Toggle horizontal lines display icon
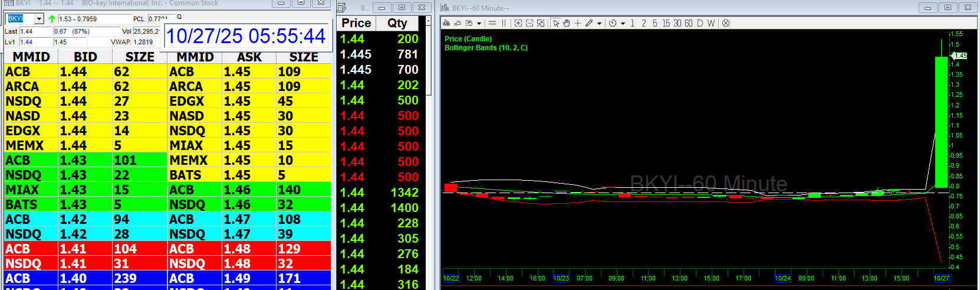This screenshot has width=980, height=290. pyautogui.click(x=492, y=23)
